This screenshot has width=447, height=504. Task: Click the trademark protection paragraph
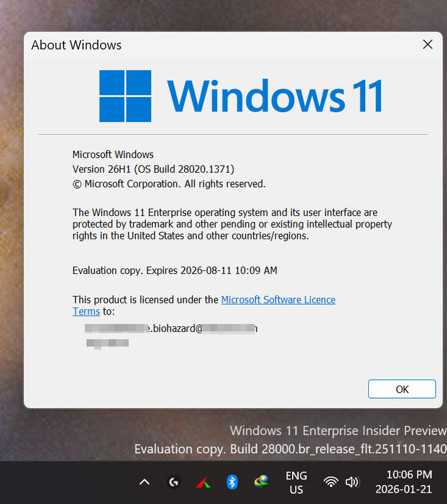tap(232, 224)
